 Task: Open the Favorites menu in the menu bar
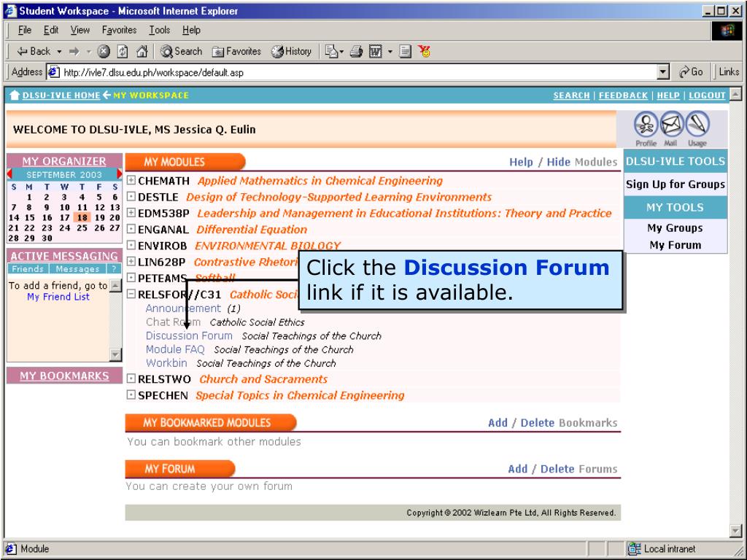click(x=119, y=31)
